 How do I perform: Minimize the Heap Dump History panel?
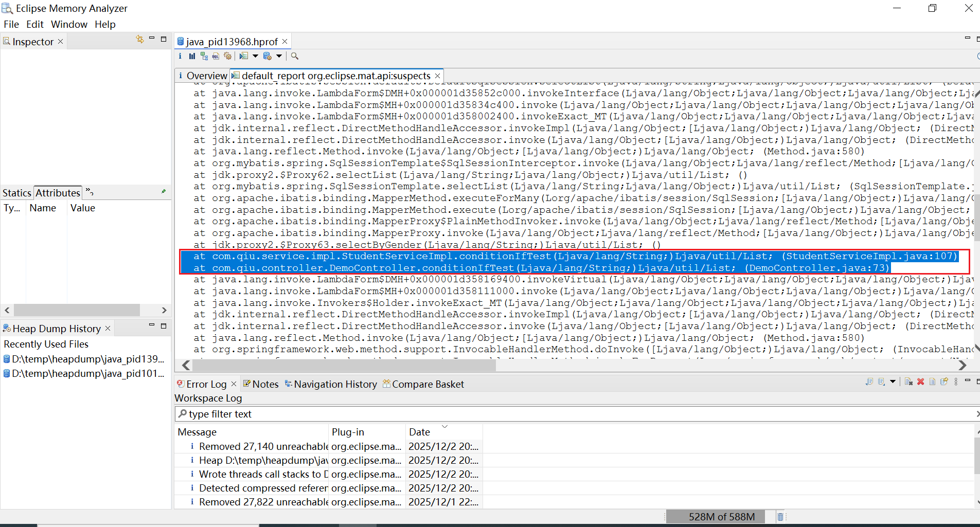(x=152, y=325)
